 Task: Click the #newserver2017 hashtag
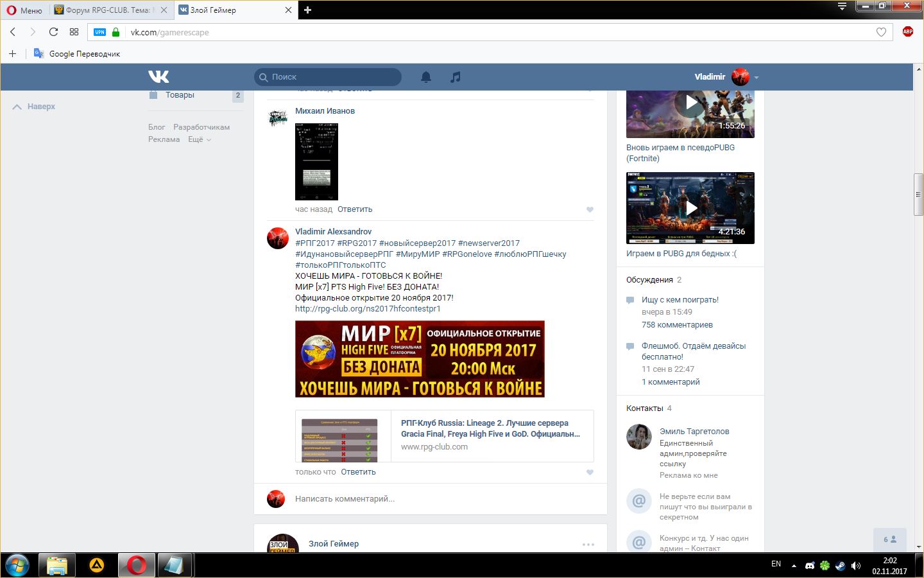489,243
